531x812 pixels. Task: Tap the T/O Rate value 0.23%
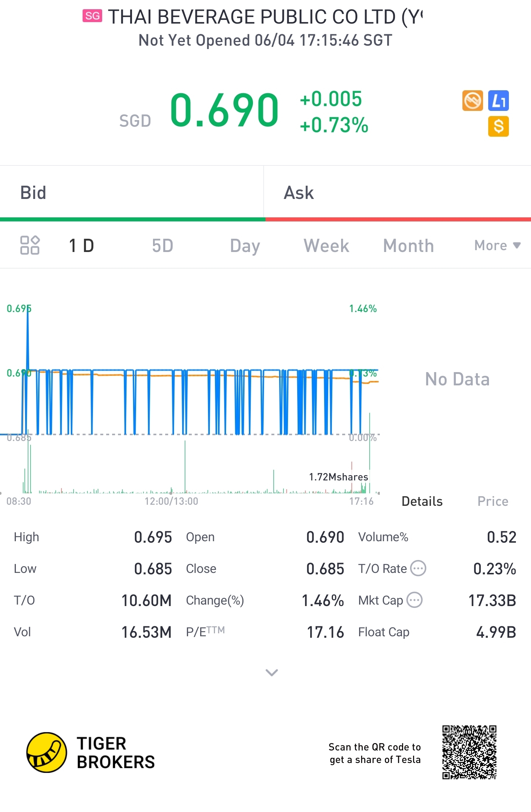(494, 569)
